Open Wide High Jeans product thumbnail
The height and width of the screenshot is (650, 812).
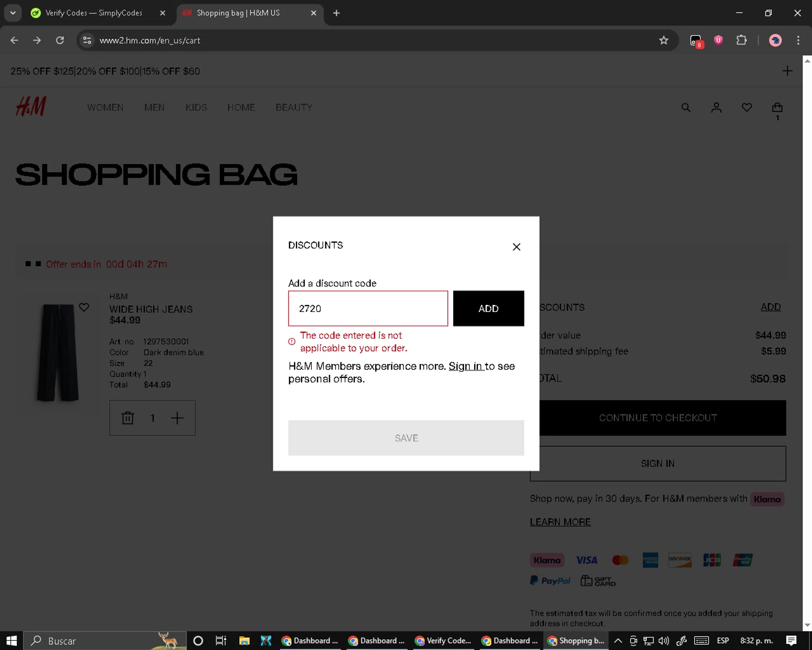pos(58,352)
